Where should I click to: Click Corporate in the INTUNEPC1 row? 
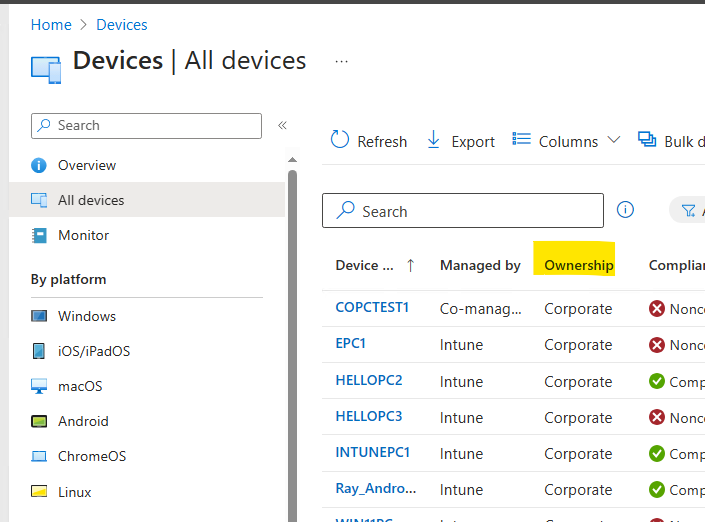(x=578, y=454)
